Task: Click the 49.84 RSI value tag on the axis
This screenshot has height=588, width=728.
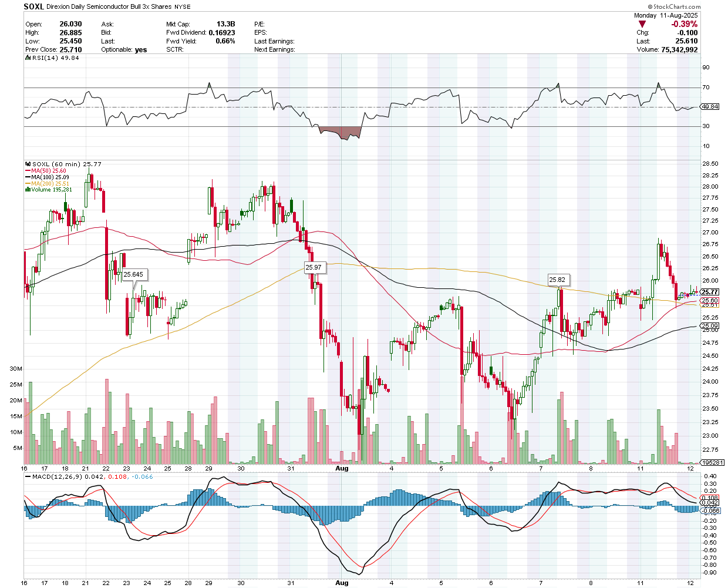Action: [x=710, y=107]
